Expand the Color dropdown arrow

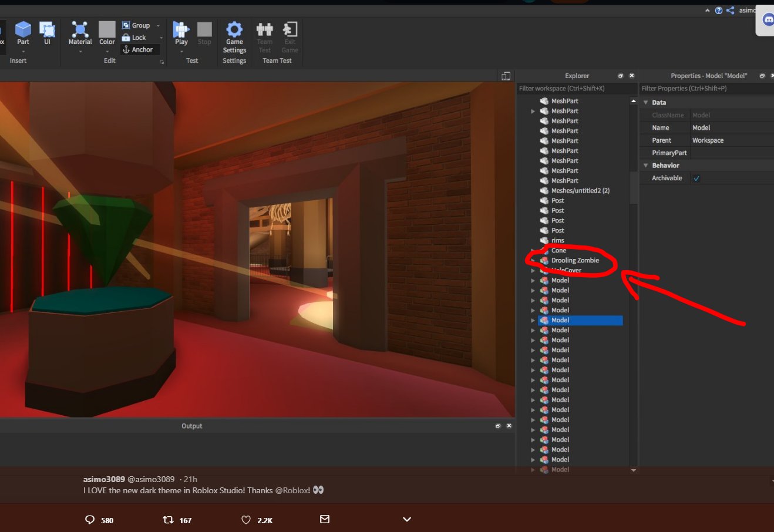pyautogui.click(x=107, y=52)
